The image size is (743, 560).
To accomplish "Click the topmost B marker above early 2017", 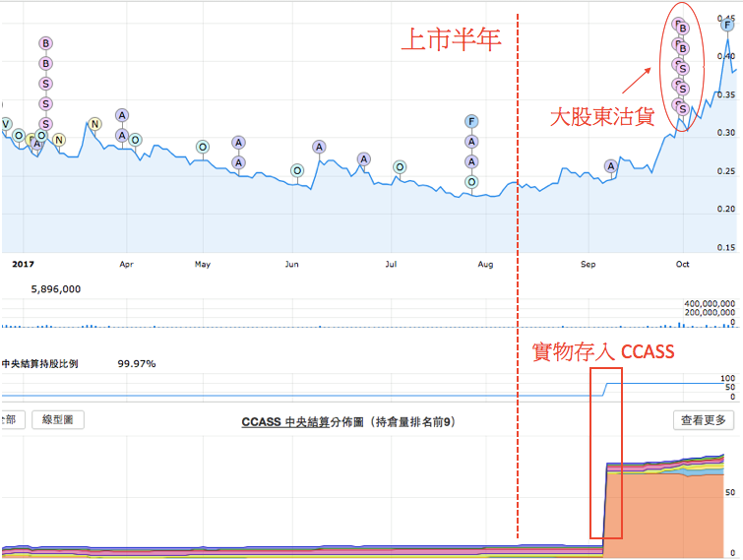I will [x=45, y=43].
